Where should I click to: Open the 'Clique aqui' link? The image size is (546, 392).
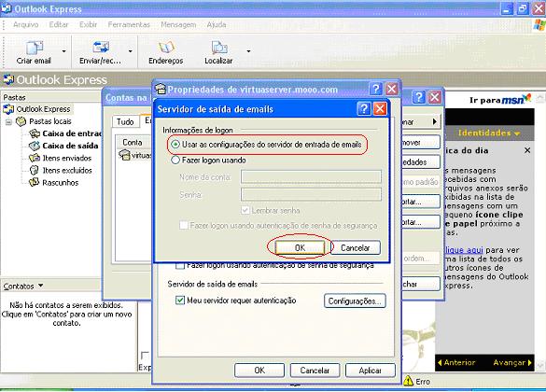464,250
